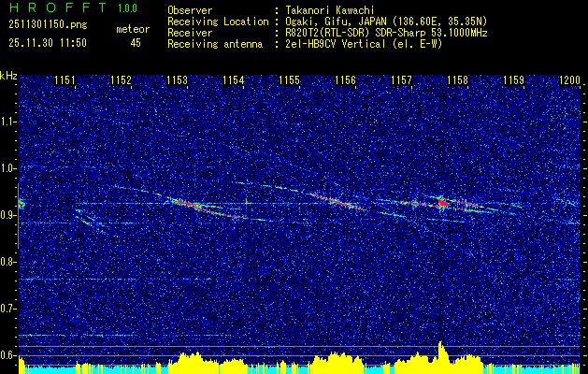Click the 'Receiver' field label
Image resolution: width=588 pixels, height=374 pixels.
190,33
